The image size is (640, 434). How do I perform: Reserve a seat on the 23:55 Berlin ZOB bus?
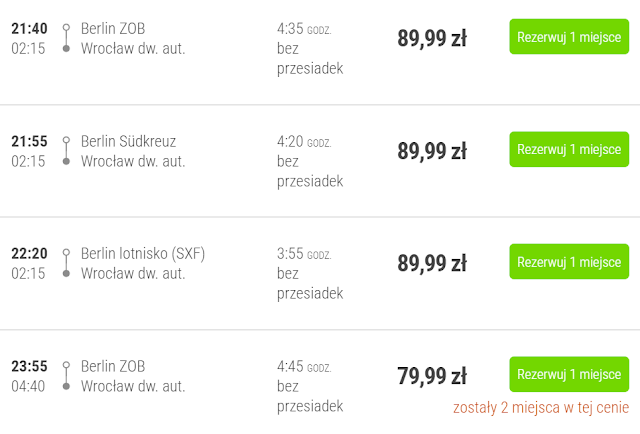[x=569, y=374]
